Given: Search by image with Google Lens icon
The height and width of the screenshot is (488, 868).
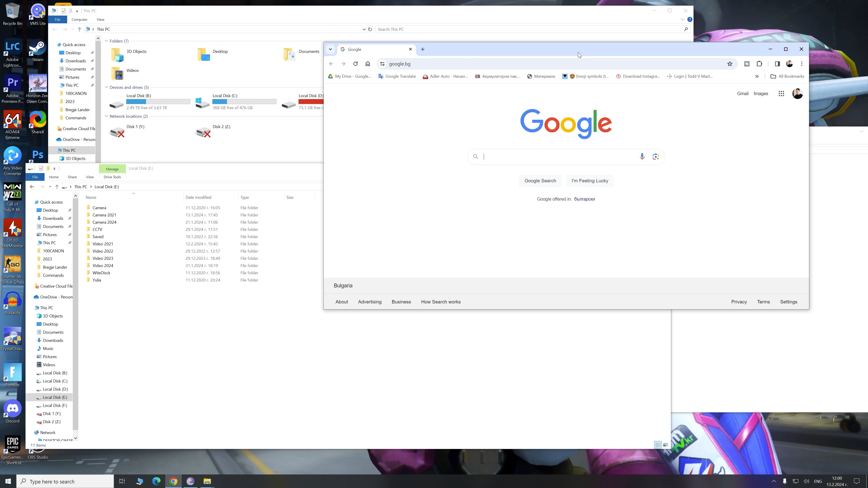Looking at the screenshot, I should (x=655, y=157).
